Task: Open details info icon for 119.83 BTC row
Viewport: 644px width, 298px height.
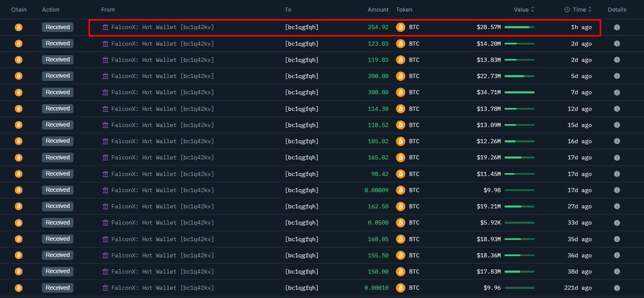Action: coord(617,60)
